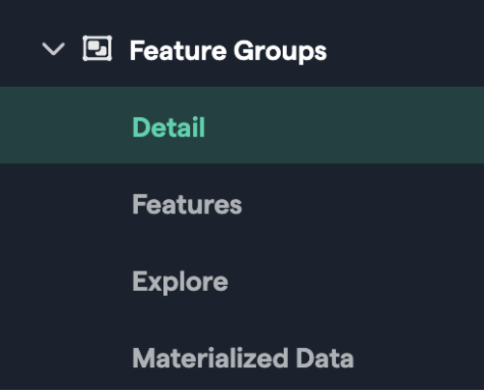Go to the Features page
Screen dimensions: 484x390
(x=187, y=204)
